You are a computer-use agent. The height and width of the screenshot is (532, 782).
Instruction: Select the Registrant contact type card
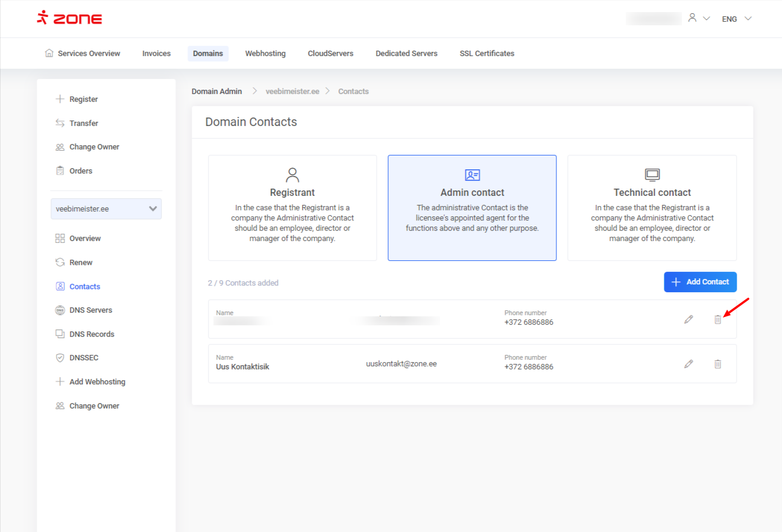point(292,208)
